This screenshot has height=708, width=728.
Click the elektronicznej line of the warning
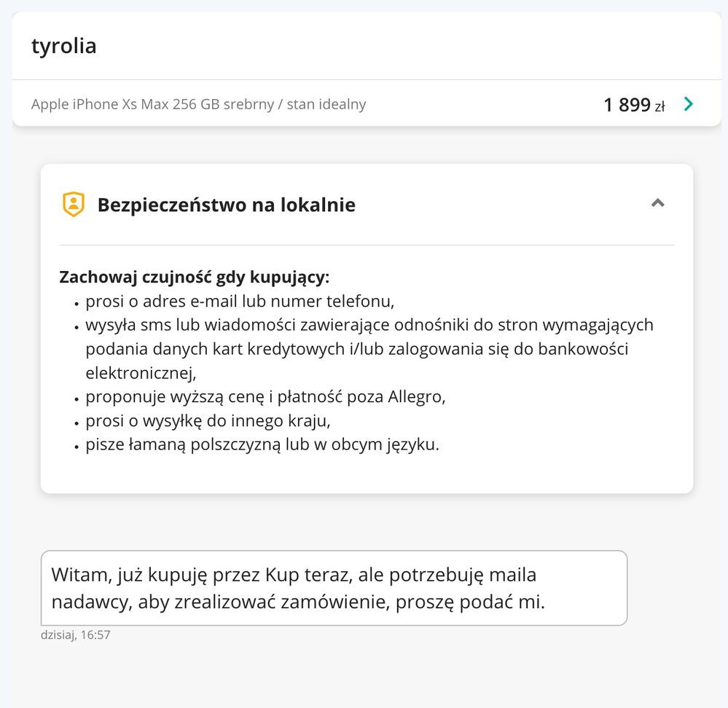141,373
